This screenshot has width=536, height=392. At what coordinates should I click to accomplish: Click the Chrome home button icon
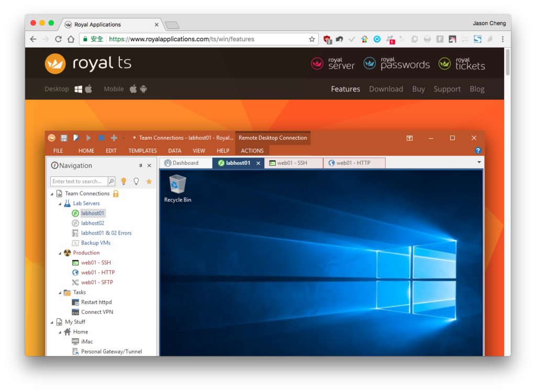pos(71,39)
